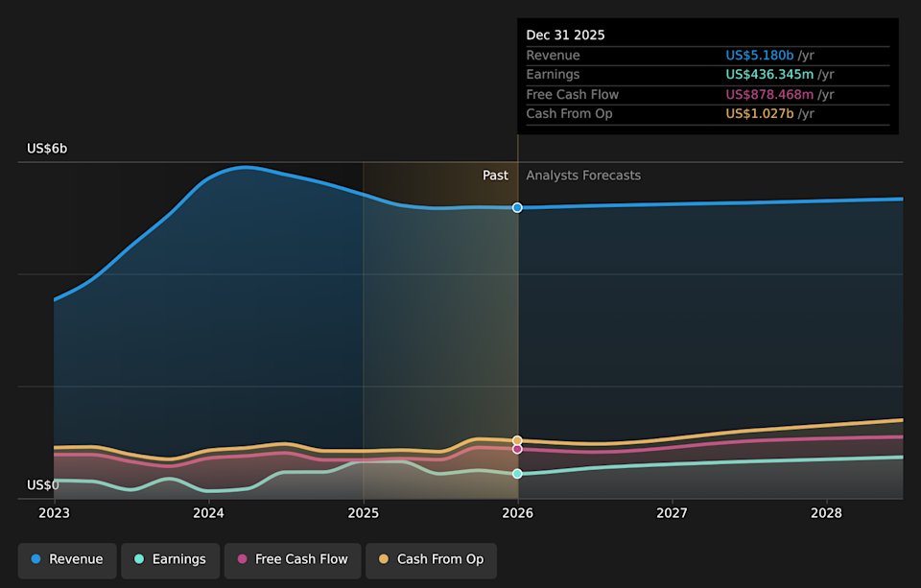Toggle Free Cash Flow legend button

click(x=292, y=559)
